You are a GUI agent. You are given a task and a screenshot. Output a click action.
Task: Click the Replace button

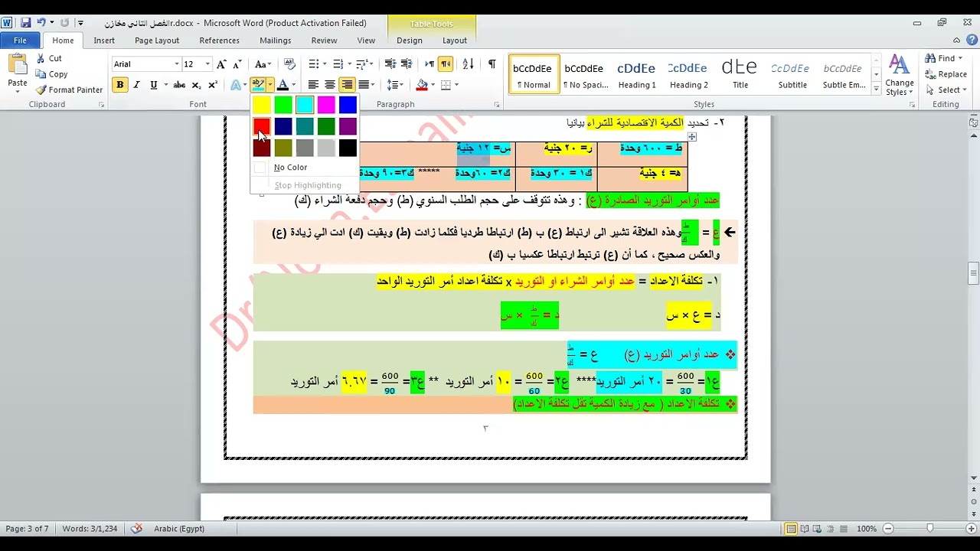pos(946,74)
